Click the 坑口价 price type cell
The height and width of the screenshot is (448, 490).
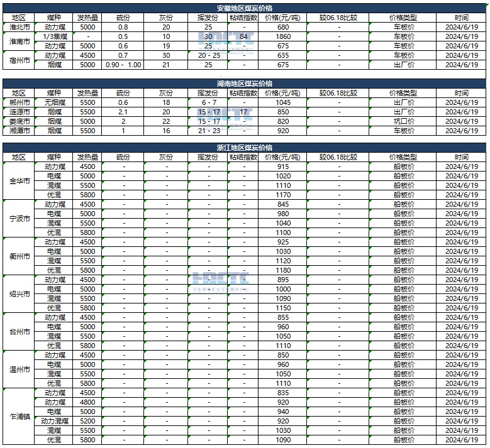click(x=403, y=121)
